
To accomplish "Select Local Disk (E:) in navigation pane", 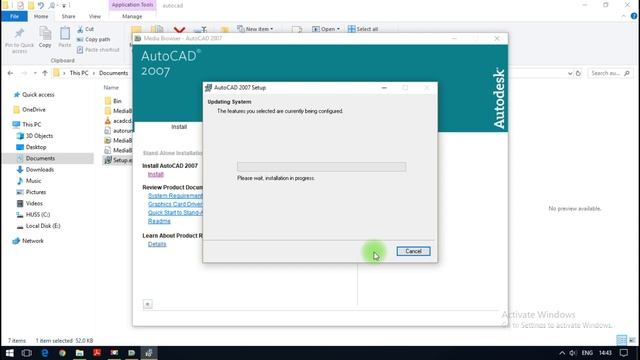I will (x=42, y=226).
